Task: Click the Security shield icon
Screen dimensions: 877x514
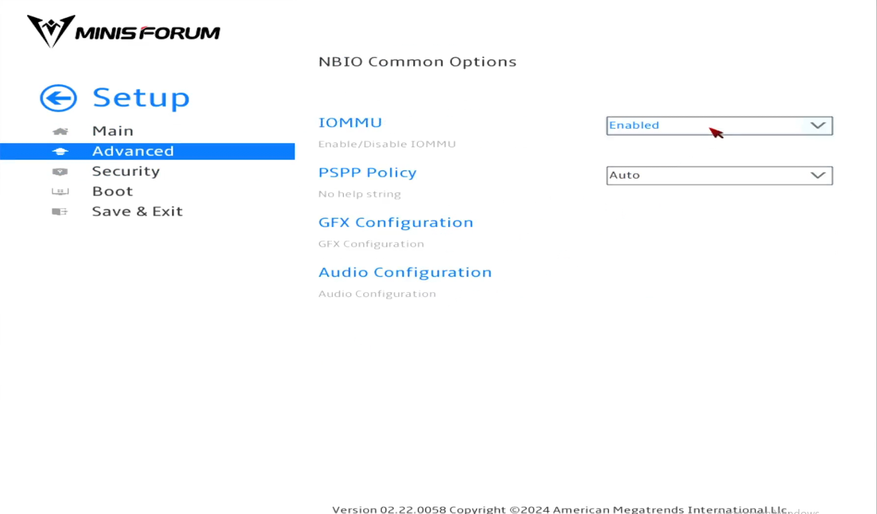Action: [60, 171]
